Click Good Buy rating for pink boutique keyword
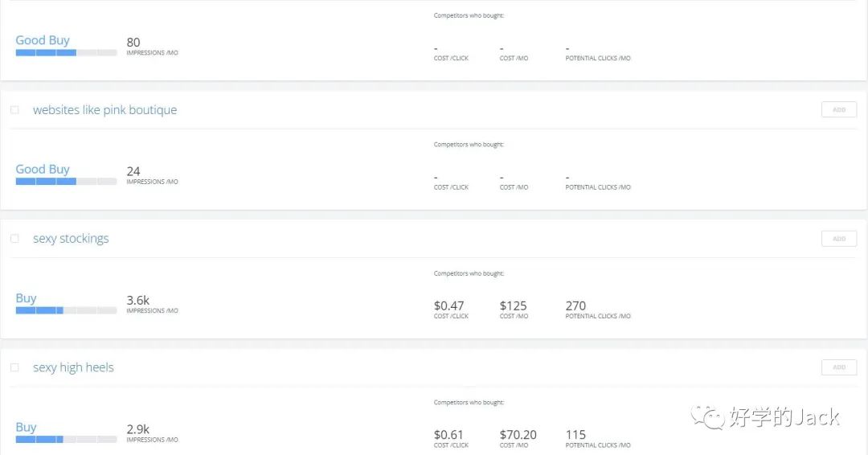The image size is (868, 455). click(43, 170)
